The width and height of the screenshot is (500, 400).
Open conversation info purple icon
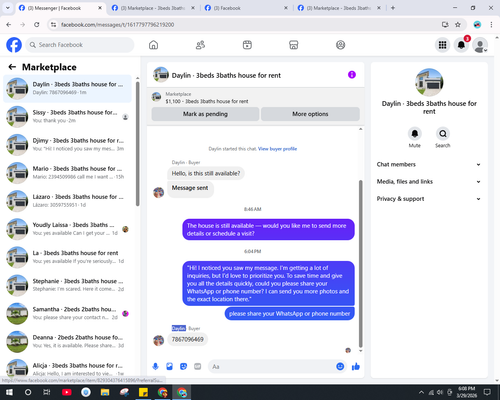352,75
